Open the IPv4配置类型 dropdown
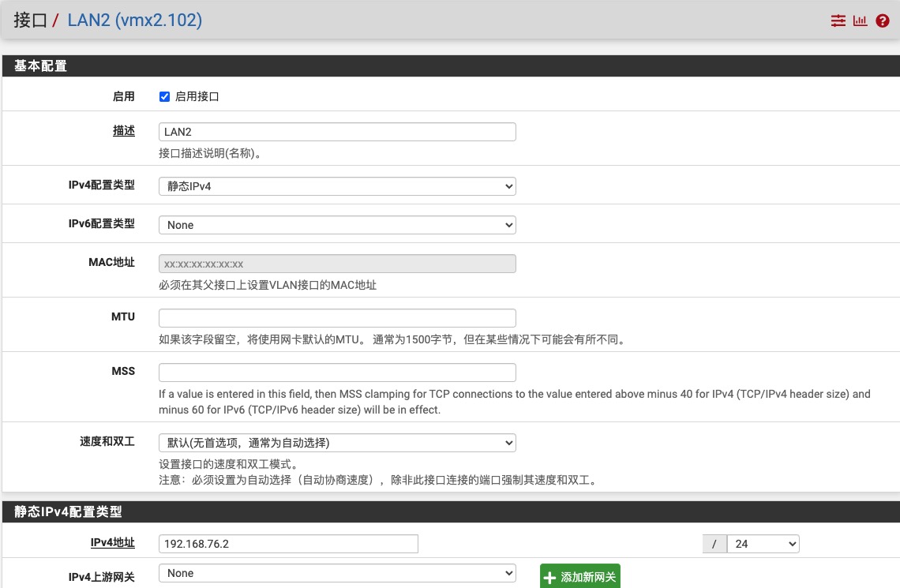Screen dimensions: 900x588 (337, 186)
